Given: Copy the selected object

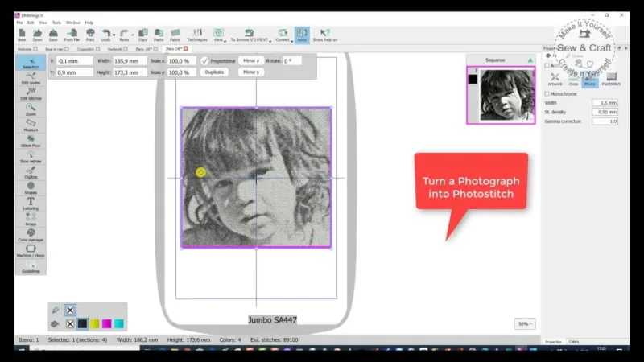Looking at the screenshot, I should pyautogui.click(x=142, y=35).
